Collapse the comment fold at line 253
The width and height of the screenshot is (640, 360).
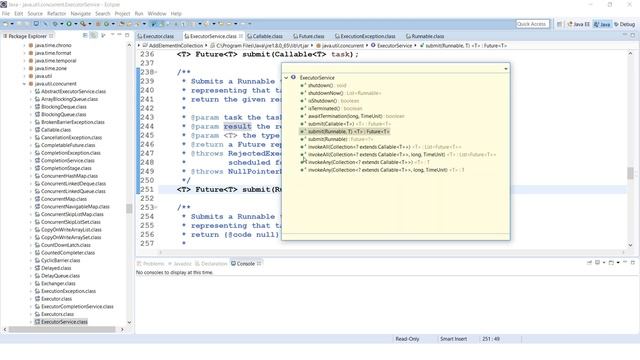156,207
